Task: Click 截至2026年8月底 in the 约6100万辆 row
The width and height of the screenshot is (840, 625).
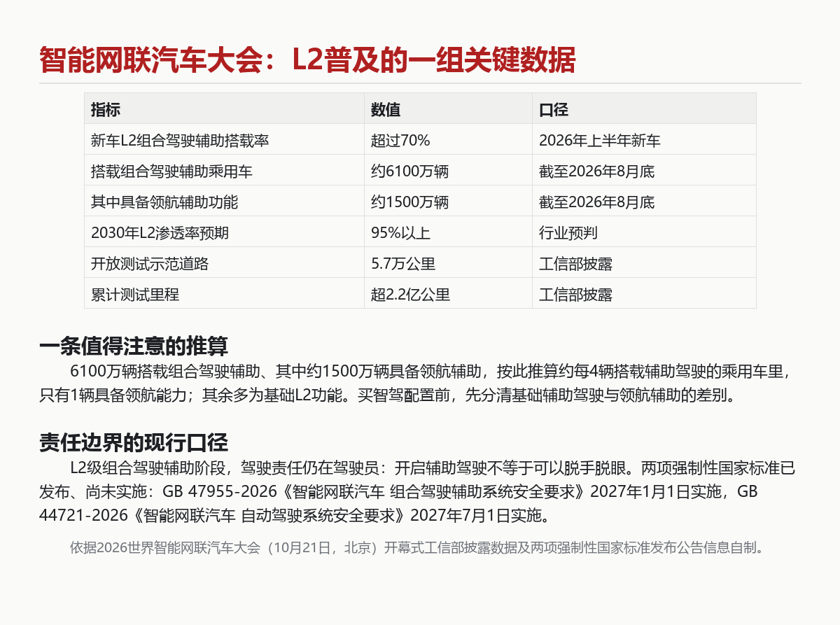Action: coord(644,170)
